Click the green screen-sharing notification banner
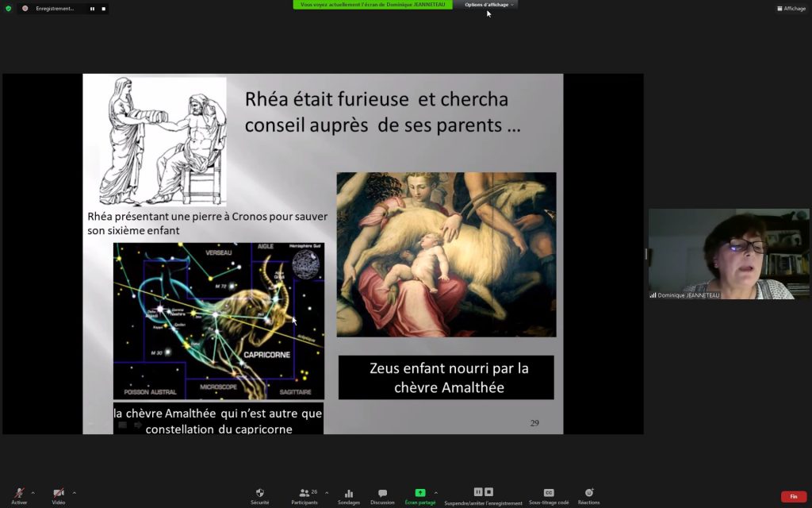Screen dimensions: 812x508 point(373,5)
